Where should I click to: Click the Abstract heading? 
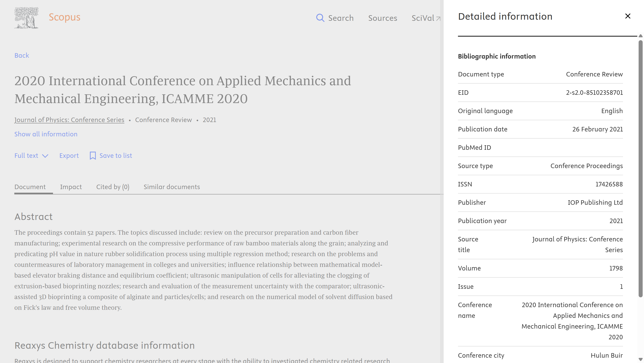pos(34,217)
